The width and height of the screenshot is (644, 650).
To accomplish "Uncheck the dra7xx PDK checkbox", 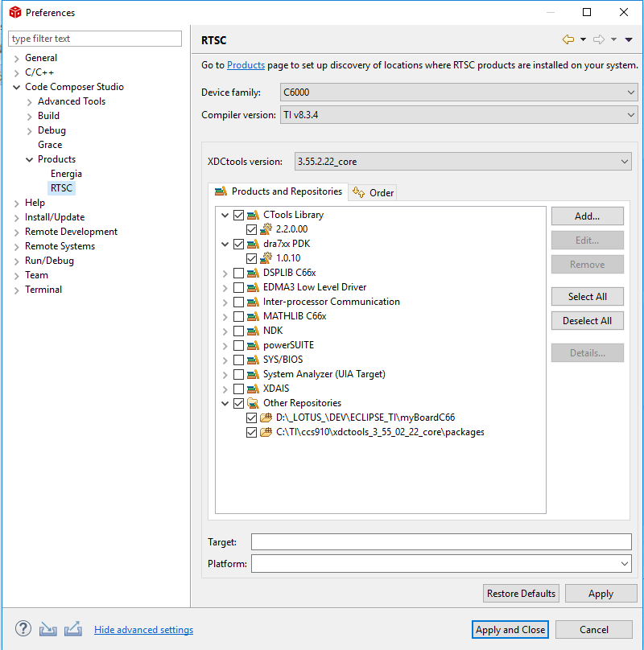I will [238, 245].
